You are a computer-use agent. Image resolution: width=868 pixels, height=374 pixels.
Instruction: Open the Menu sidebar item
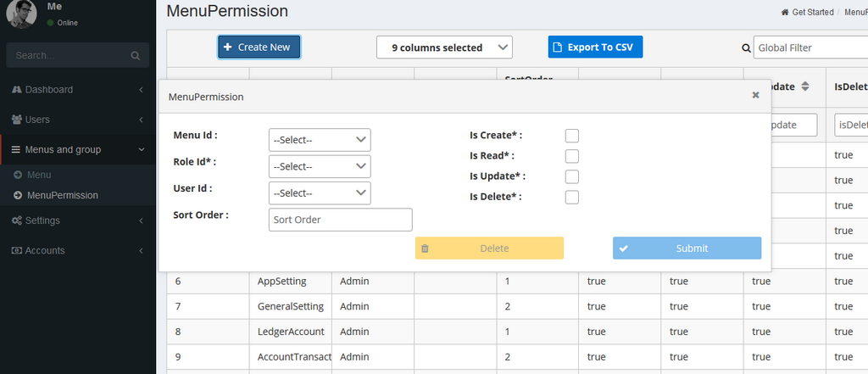pos(39,175)
